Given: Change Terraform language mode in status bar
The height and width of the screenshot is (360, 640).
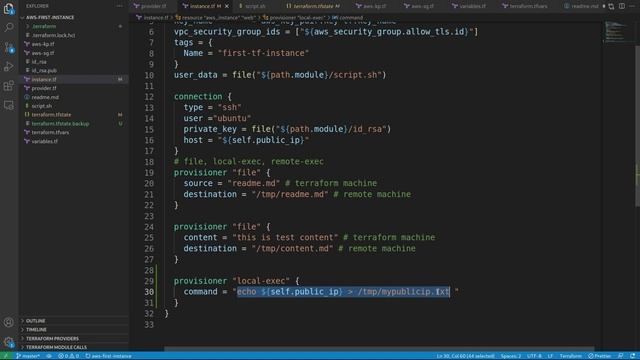Looking at the screenshot, I should [x=570, y=356].
